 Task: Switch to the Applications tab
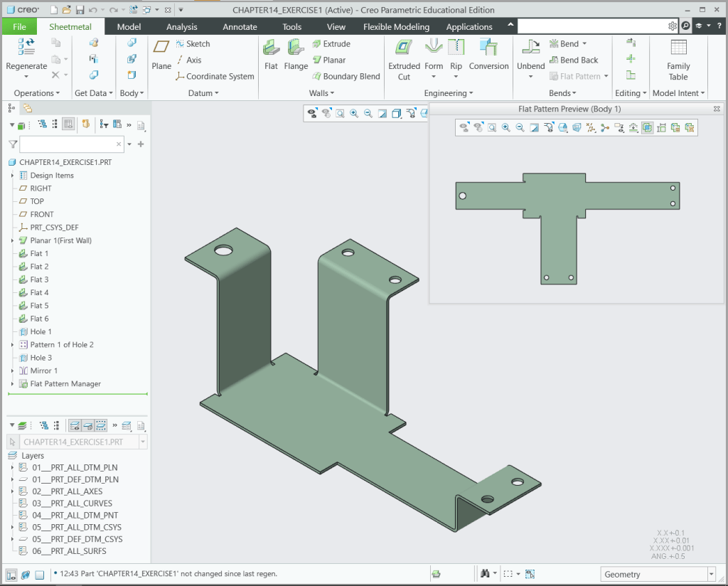coord(469,26)
